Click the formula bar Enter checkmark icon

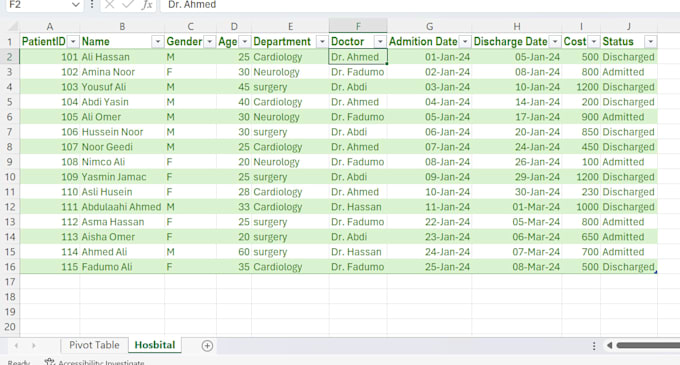[x=128, y=5]
